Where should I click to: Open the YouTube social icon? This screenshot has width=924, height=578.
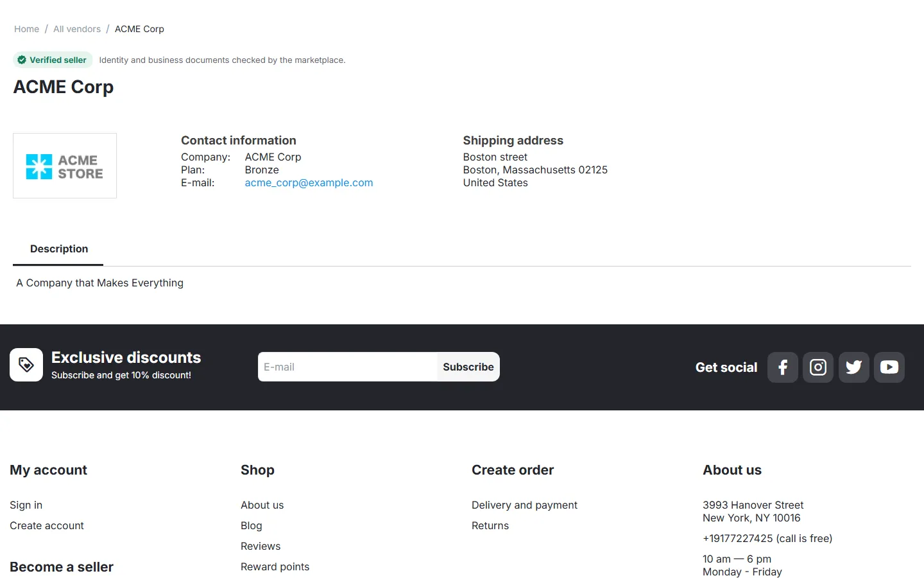point(889,367)
